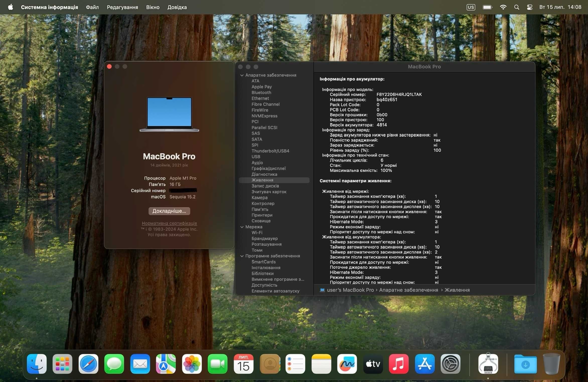Open Control Center icon

coord(530,7)
